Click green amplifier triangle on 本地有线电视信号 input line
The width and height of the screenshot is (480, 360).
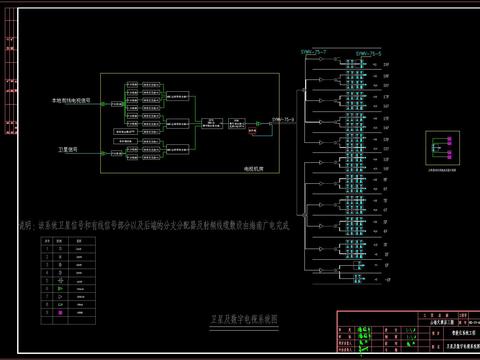coord(103,104)
